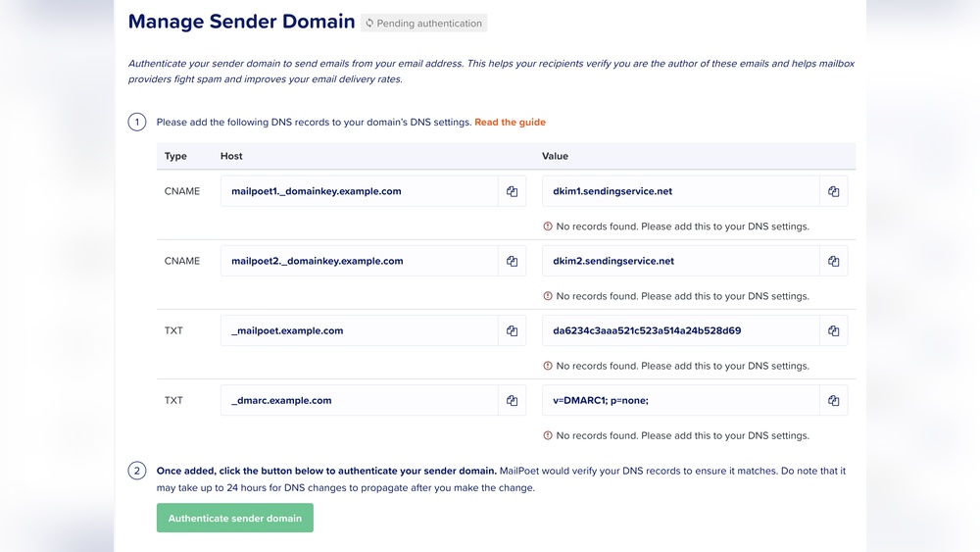Screen dimensions: 980x552
Task: Copy the mailpoet2._domainkey.example.com host
Action: [x=512, y=262]
